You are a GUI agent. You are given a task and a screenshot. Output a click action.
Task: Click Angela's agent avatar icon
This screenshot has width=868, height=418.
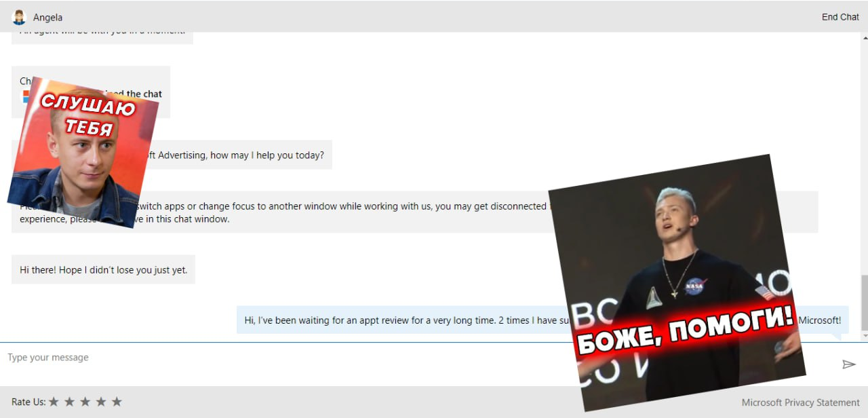pyautogui.click(x=19, y=17)
